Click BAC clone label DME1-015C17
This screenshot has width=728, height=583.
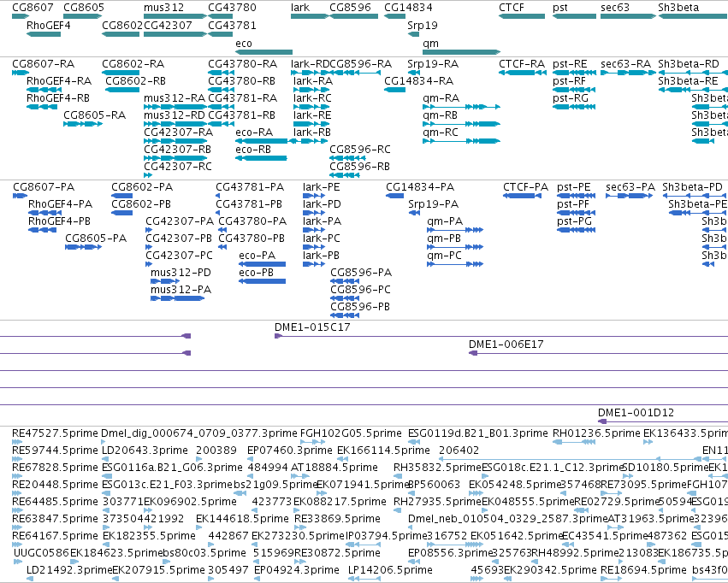click(x=312, y=327)
